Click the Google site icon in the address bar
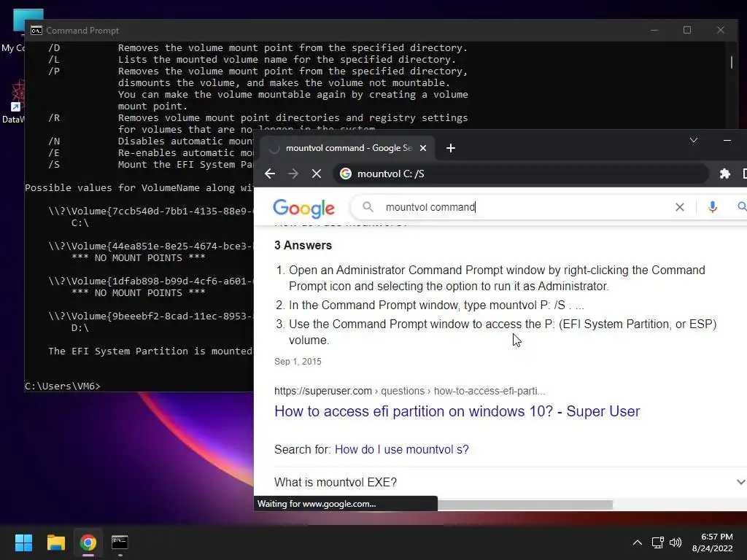Viewport: 747px width, 560px height. coord(346,174)
